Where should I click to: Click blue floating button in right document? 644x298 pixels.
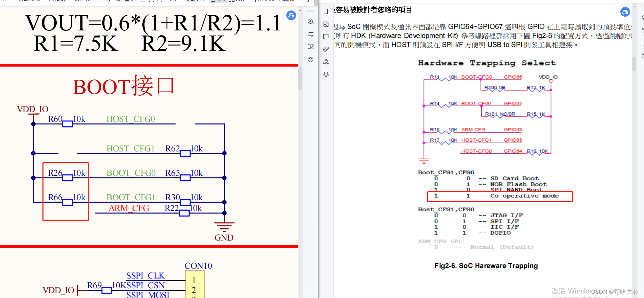click(x=625, y=12)
